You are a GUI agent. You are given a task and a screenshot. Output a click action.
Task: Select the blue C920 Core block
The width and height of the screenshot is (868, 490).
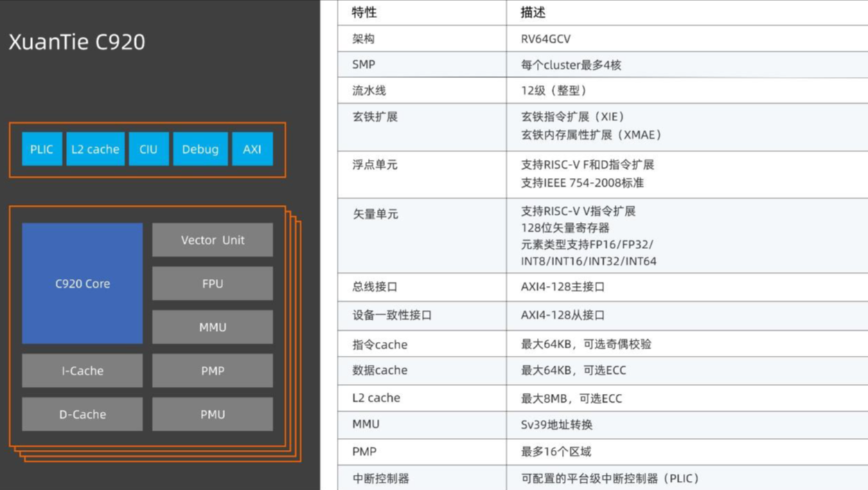[82, 283]
